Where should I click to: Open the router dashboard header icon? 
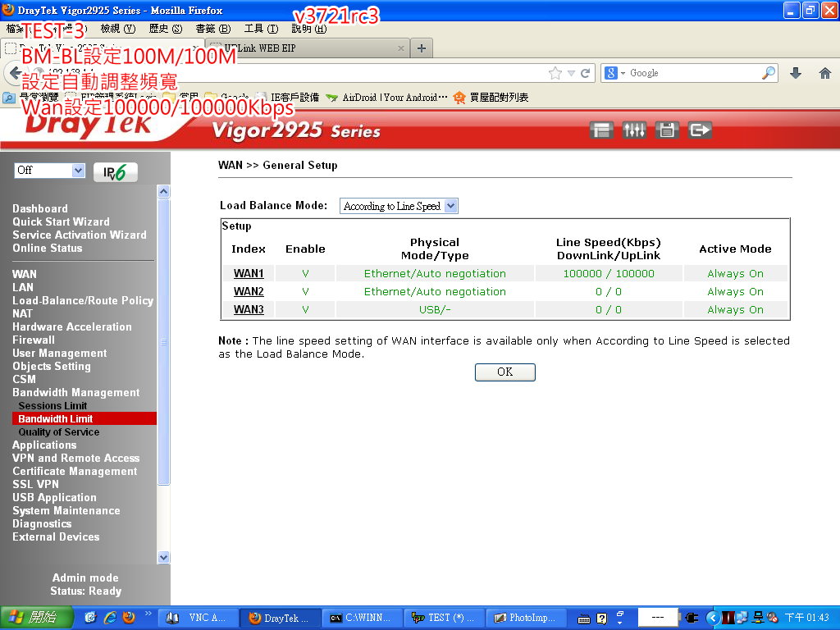point(601,130)
